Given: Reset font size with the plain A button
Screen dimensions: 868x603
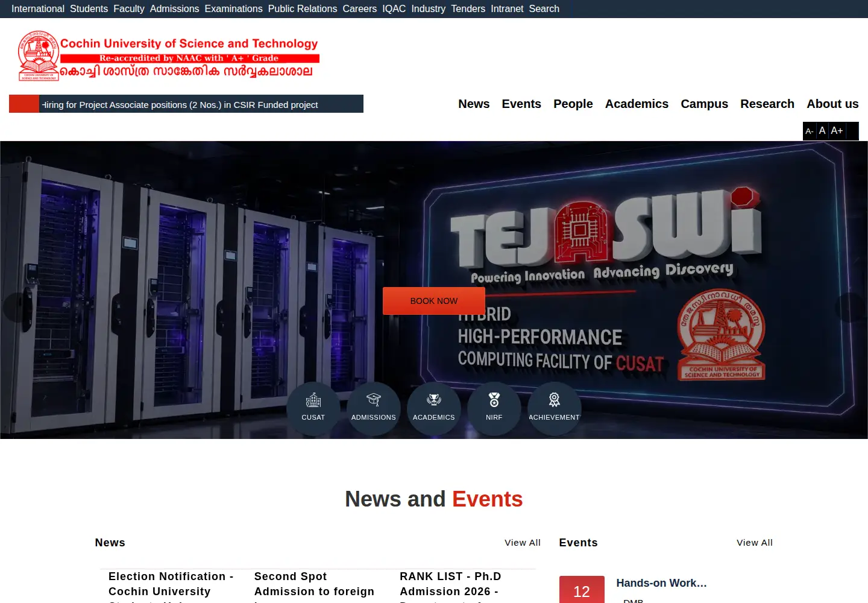Looking at the screenshot, I should pos(822,131).
